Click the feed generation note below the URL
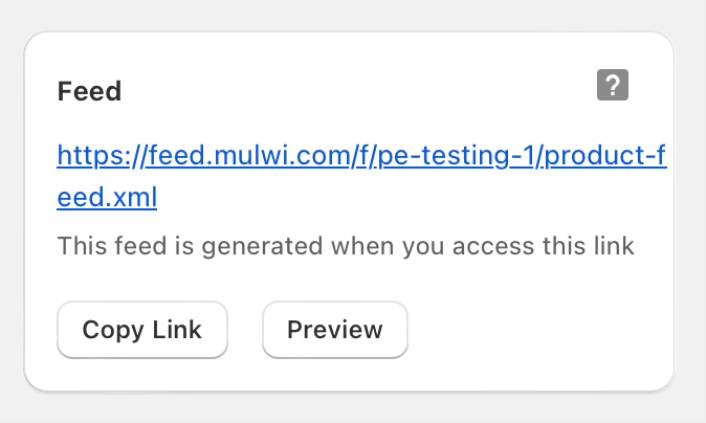Viewport: 706px width, 423px height. [345, 246]
